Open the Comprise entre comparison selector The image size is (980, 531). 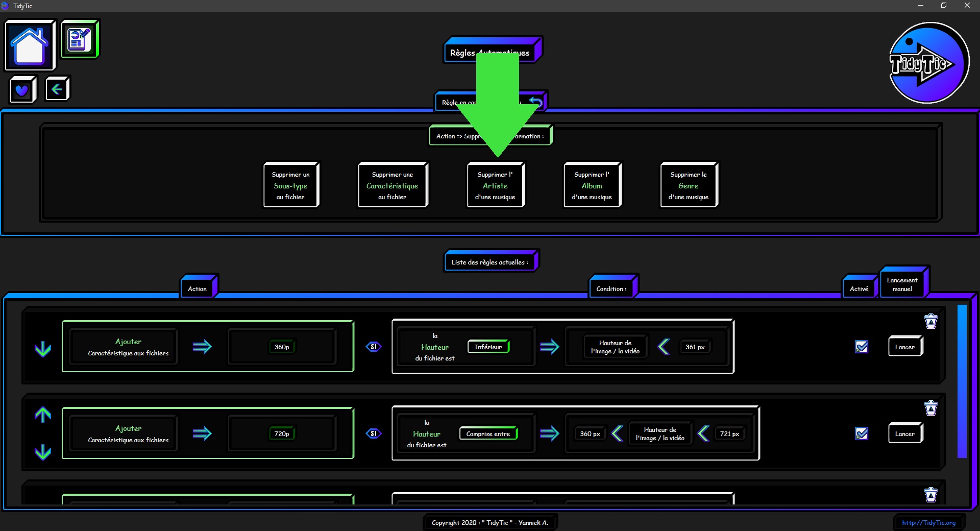488,433
